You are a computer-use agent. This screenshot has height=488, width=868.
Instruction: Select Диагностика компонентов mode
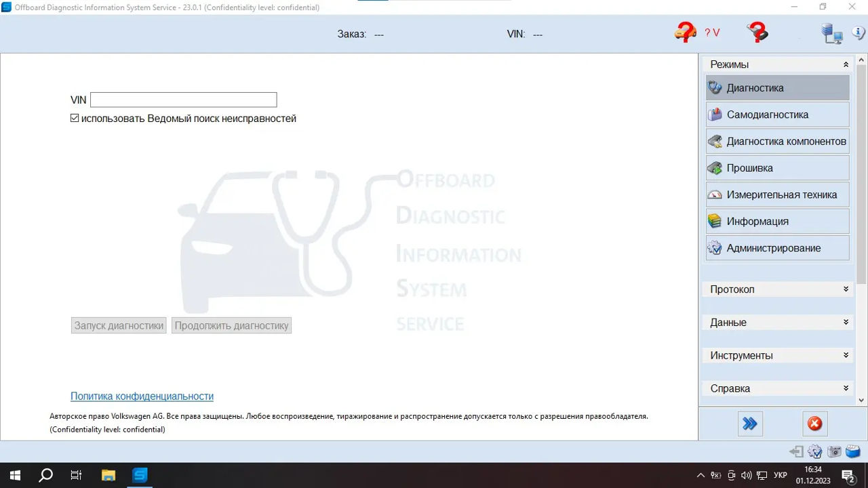pyautogui.click(x=777, y=142)
